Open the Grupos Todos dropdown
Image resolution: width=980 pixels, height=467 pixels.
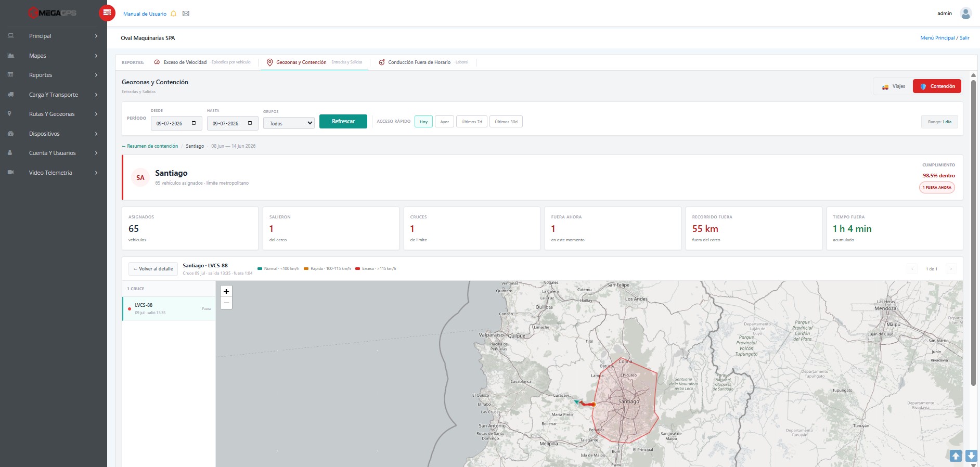(x=289, y=123)
